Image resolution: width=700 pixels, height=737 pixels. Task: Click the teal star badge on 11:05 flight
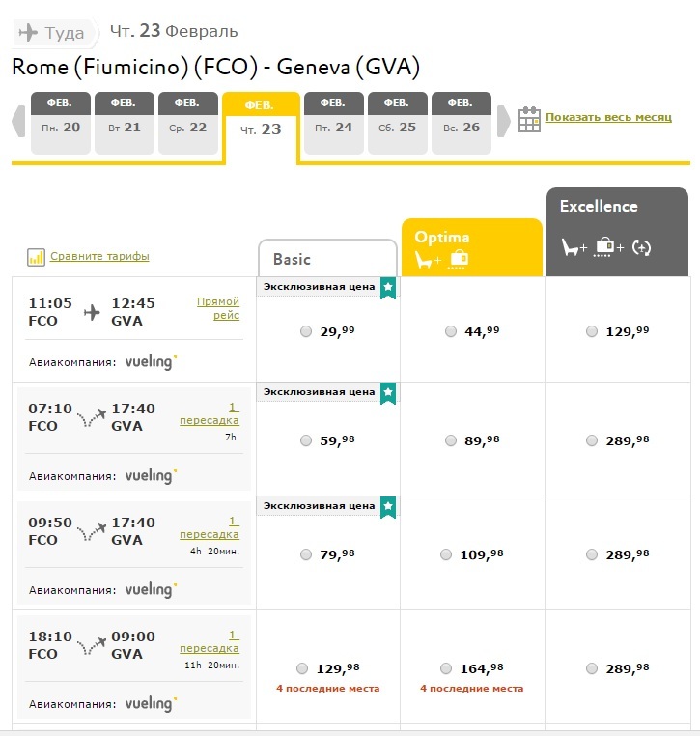387,286
